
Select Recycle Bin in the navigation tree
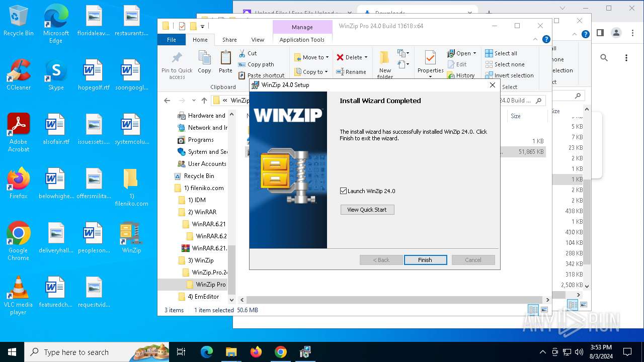(194, 176)
